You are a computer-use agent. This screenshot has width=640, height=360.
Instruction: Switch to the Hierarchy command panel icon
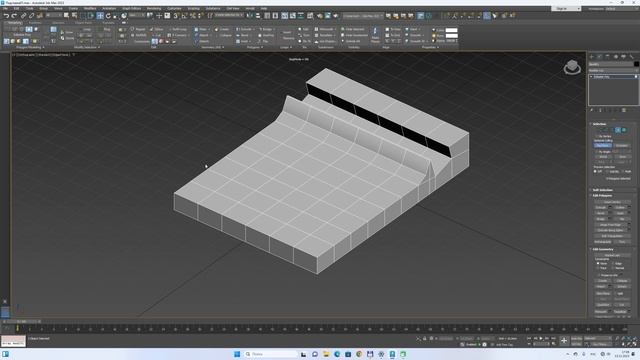[607, 57]
